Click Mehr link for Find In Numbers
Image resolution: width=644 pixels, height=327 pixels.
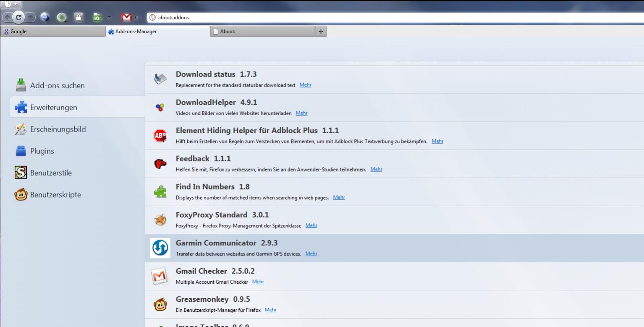pyautogui.click(x=339, y=198)
